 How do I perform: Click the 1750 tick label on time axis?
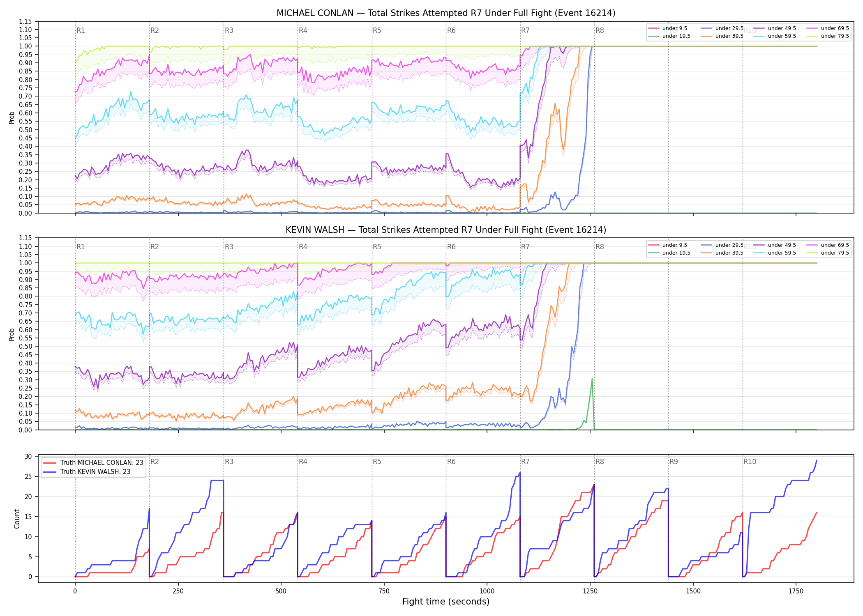796,591
